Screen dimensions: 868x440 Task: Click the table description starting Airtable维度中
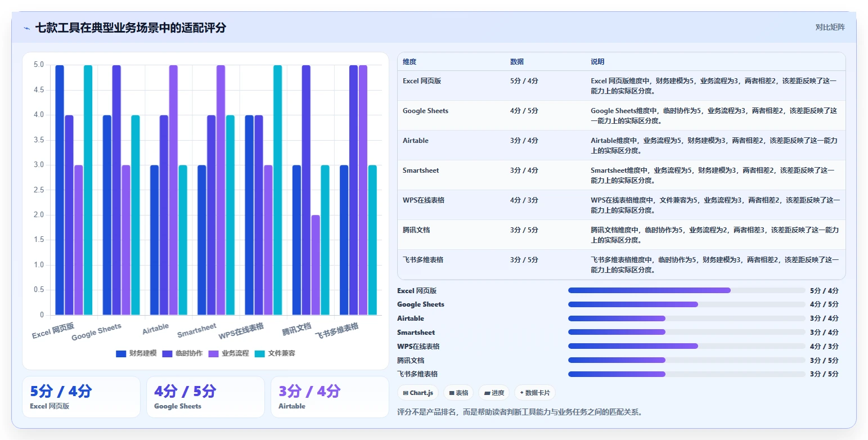click(x=714, y=146)
